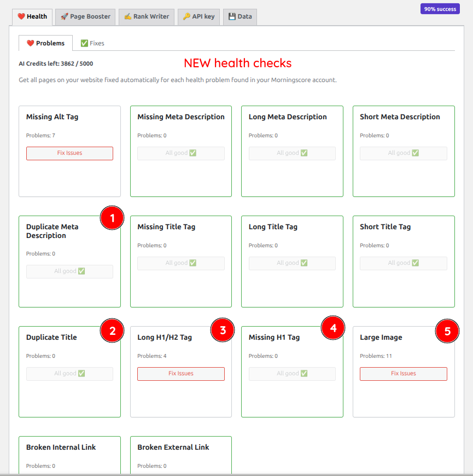This screenshot has height=476, width=473.
Task: Click All good under Duplicate Meta Description
Action: tap(69, 271)
